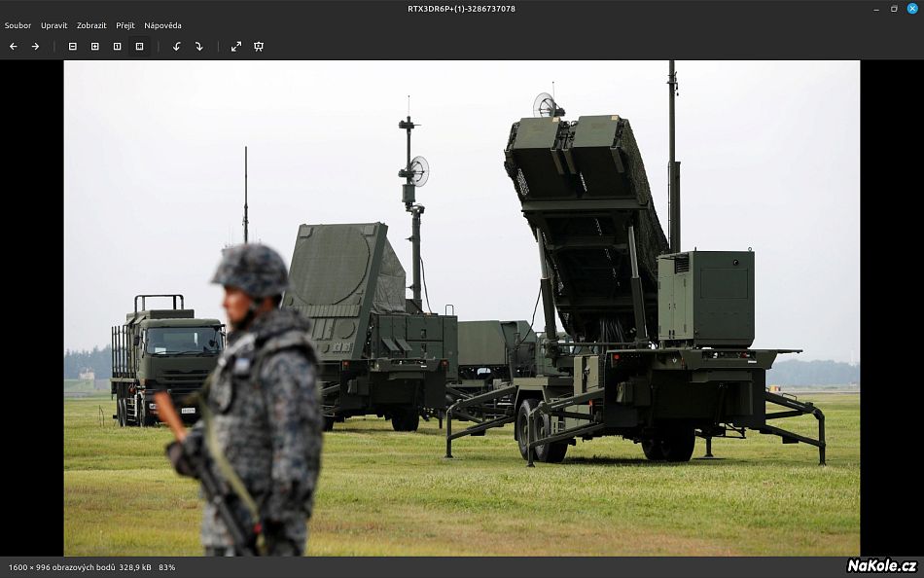Start the slideshow presentation

click(259, 46)
